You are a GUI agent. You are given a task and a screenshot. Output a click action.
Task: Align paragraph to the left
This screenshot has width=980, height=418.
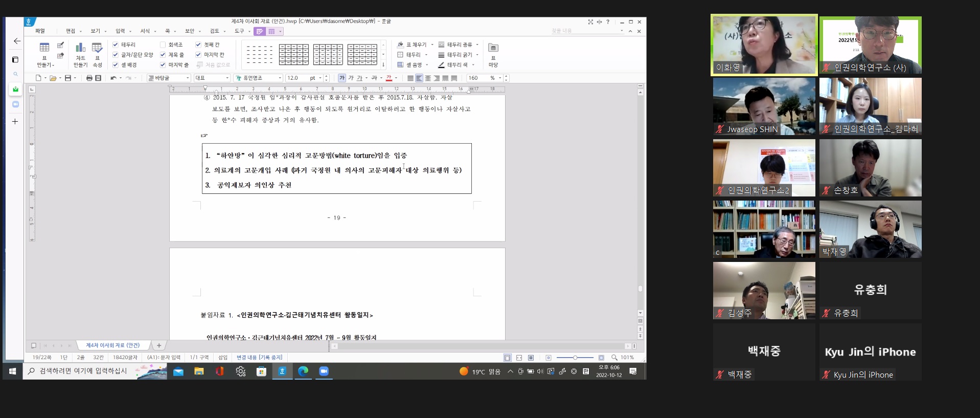(x=419, y=78)
